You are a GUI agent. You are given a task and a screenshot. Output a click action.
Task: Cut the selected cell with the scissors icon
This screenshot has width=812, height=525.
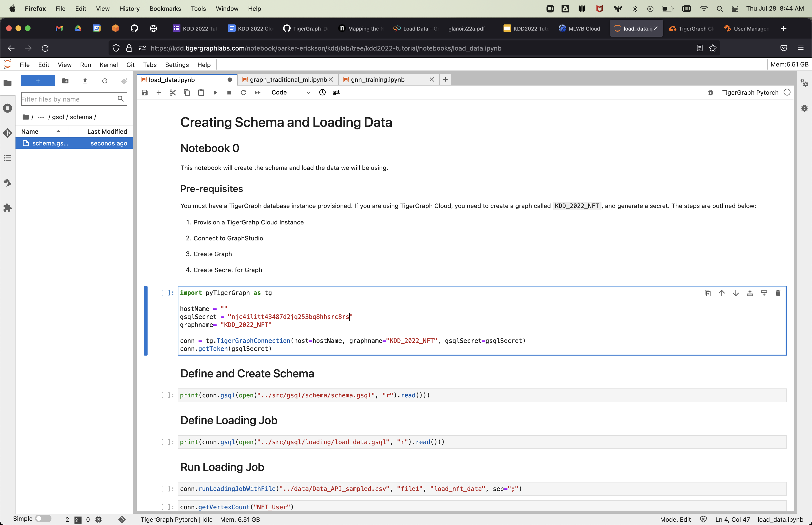tap(173, 92)
